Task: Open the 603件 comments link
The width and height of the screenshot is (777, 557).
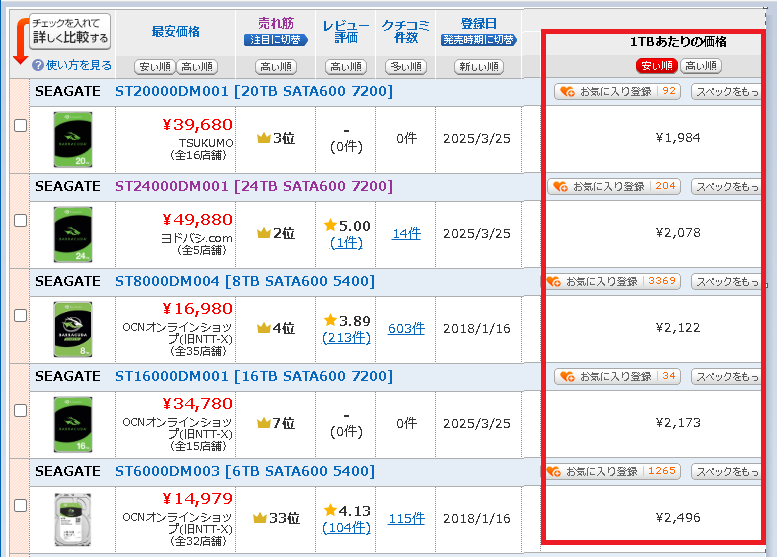Action: [406, 329]
